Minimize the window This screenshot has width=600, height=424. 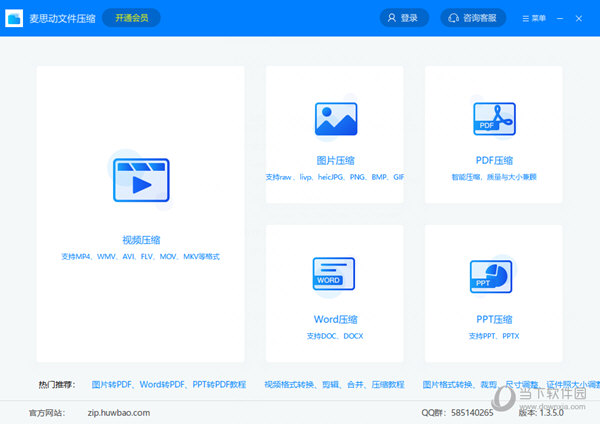560,18
